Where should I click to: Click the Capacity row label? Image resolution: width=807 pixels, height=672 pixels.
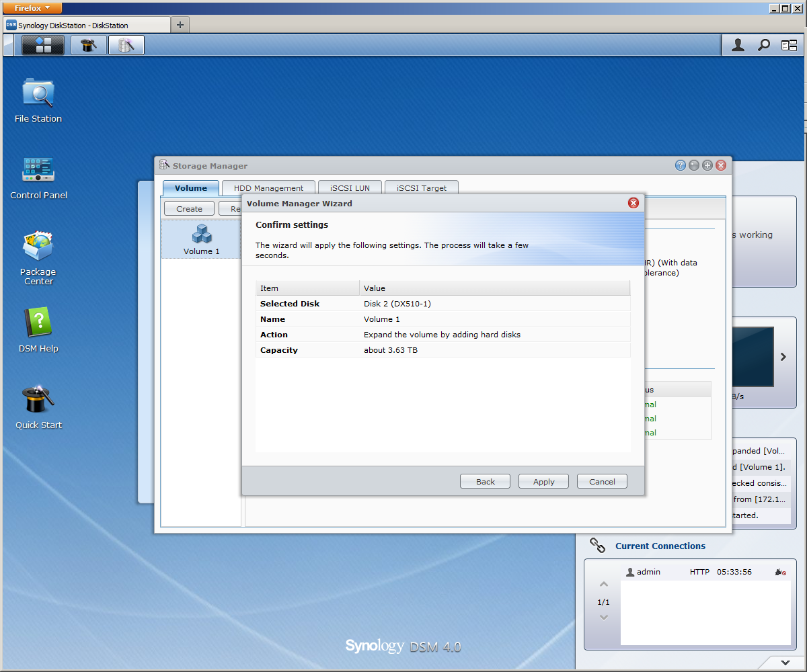pyautogui.click(x=279, y=350)
